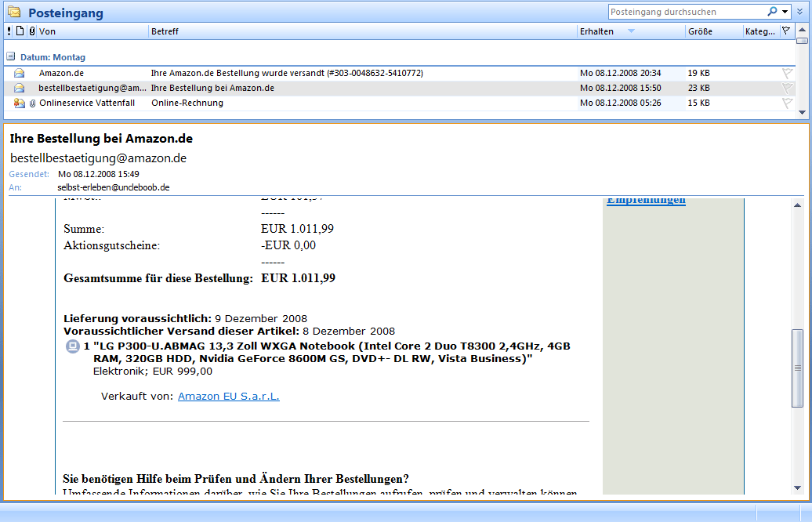
Task: Click the message list scroll-down arrow
Action: [x=802, y=112]
